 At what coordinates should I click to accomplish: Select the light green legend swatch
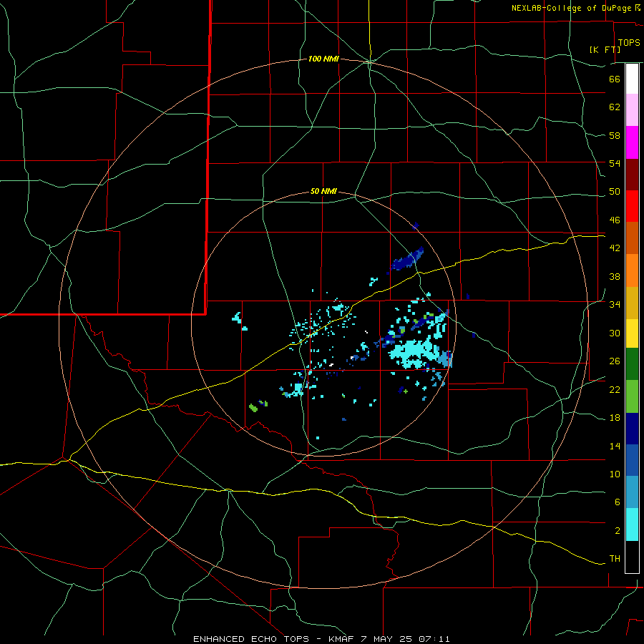pos(632,396)
